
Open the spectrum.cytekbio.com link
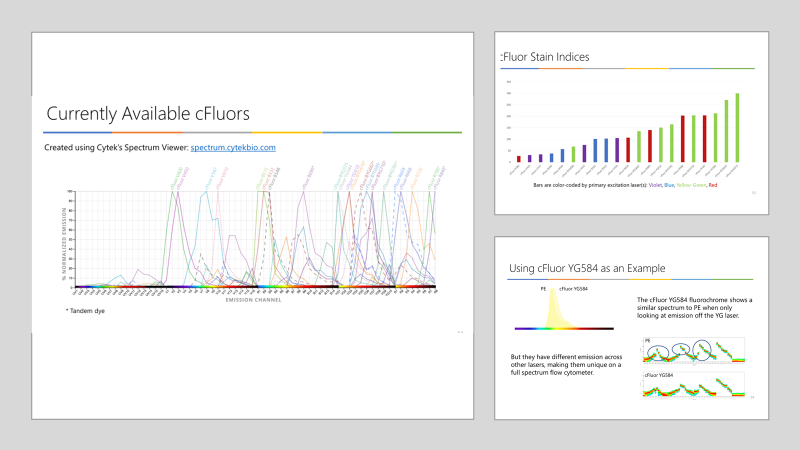tap(233, 148)
